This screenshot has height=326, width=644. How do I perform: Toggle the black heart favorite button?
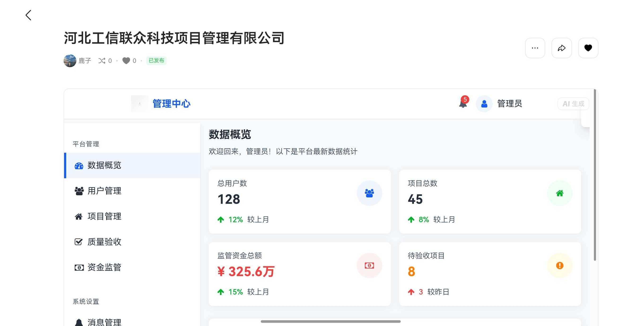[588, 48]
